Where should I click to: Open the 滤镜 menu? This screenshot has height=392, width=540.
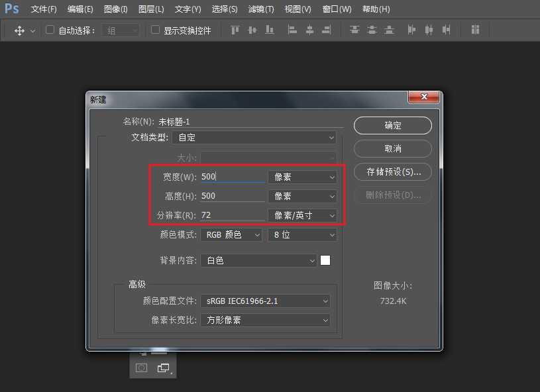(x=260, y=9)
